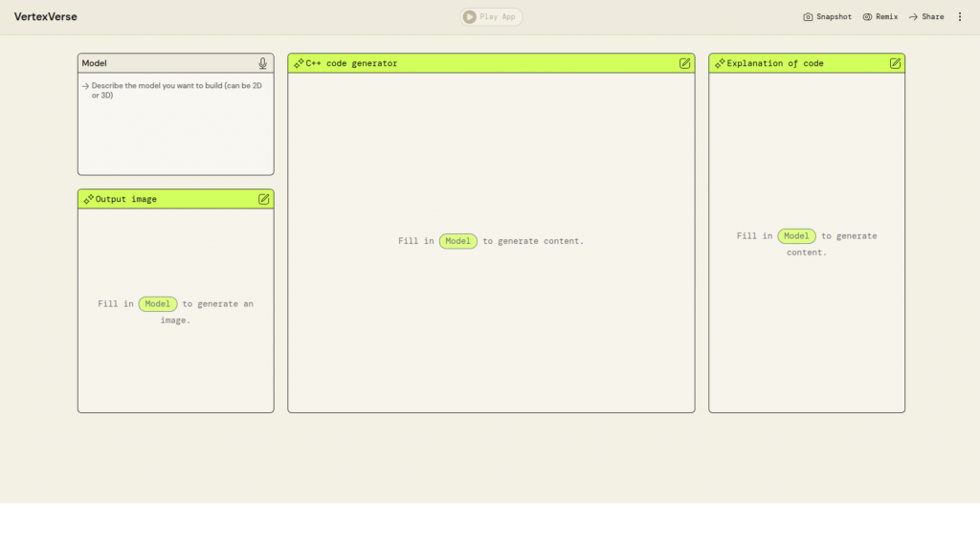Select the Explanation of code header title
Image resolution: width=980 pixels, height=551 pixels.
coord(774,63)
